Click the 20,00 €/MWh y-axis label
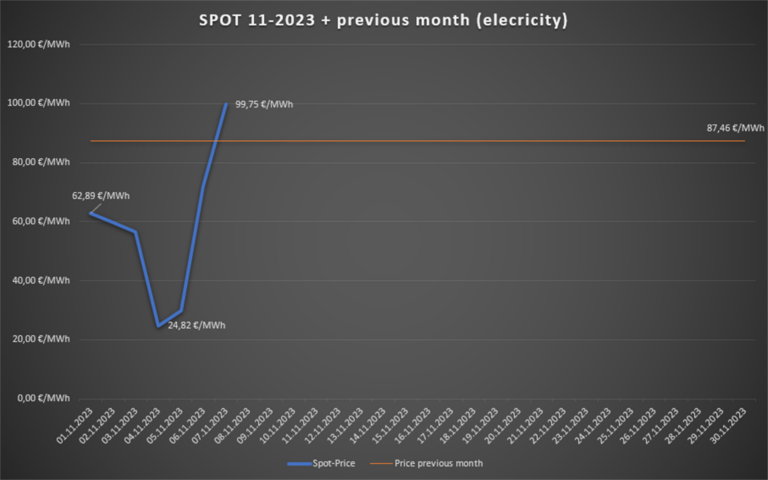 coord(40,339)
